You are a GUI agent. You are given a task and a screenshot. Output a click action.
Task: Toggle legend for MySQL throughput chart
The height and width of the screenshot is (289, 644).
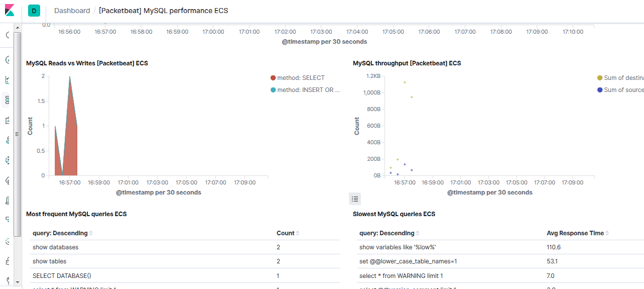(x=355, y=199)
